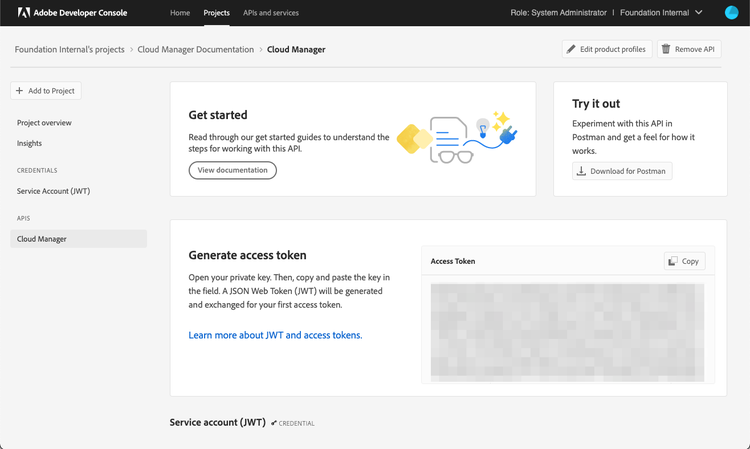This screenshot has height=449, width=750.
Task: Click the plus icon in Add to Project
Action: click(x=19, y=90)
